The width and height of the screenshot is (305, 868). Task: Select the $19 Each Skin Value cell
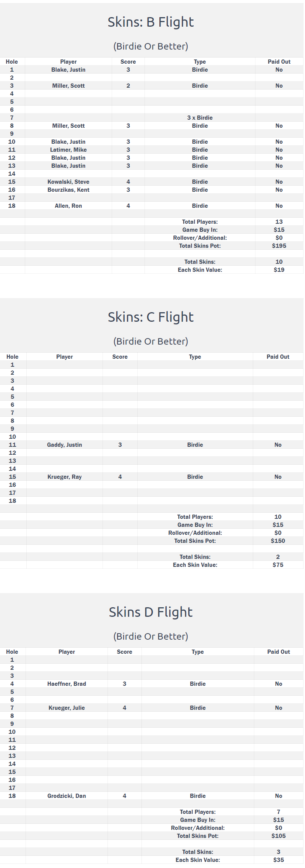pyautogui.click(x=279, y=270)
